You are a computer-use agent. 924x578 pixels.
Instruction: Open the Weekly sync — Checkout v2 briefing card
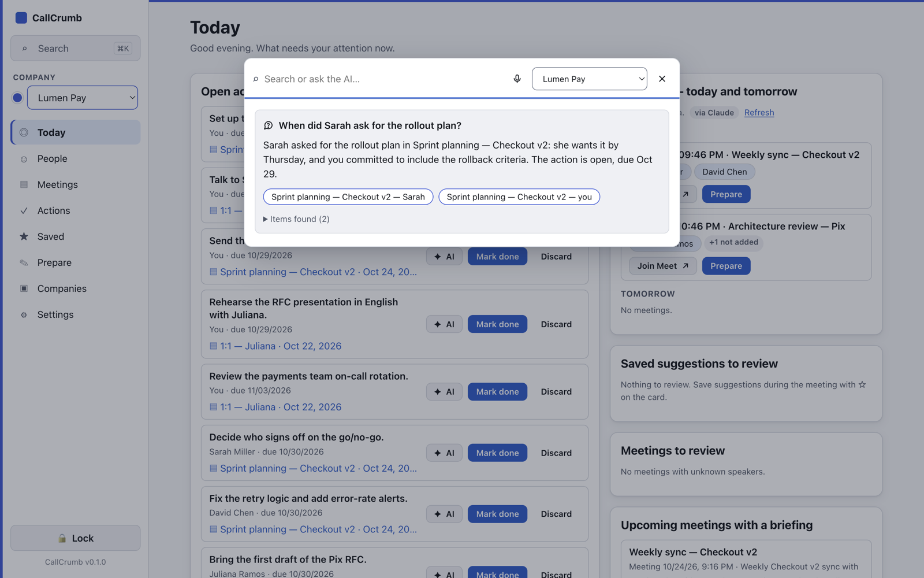(746, 559)
